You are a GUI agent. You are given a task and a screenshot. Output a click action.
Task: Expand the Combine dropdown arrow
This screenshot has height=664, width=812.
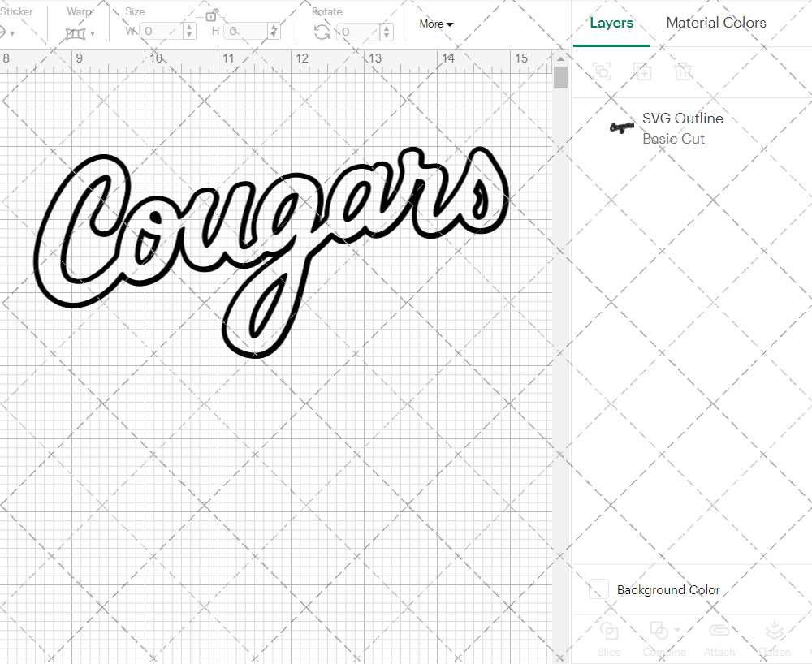[x=677, y=630]
